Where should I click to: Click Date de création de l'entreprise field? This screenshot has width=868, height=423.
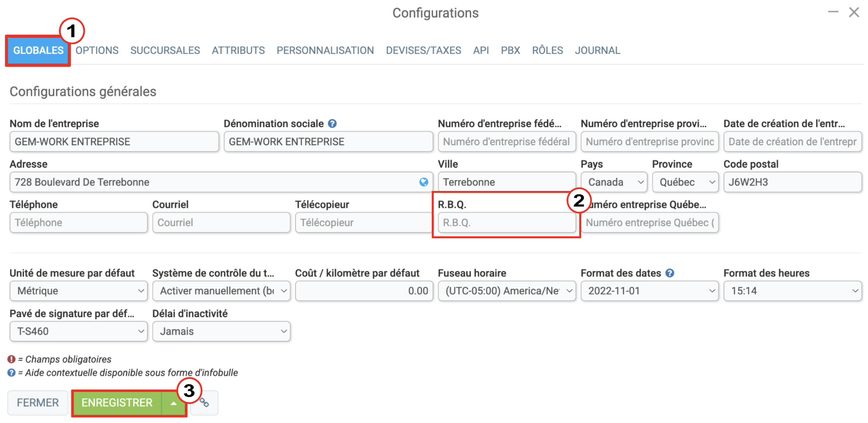coord(792,142)
